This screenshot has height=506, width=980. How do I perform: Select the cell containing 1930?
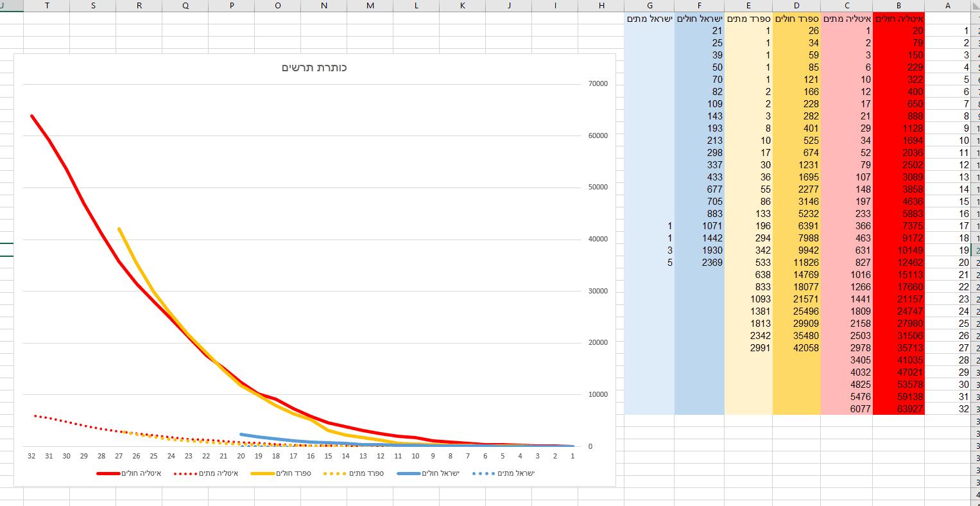[700, 250]
